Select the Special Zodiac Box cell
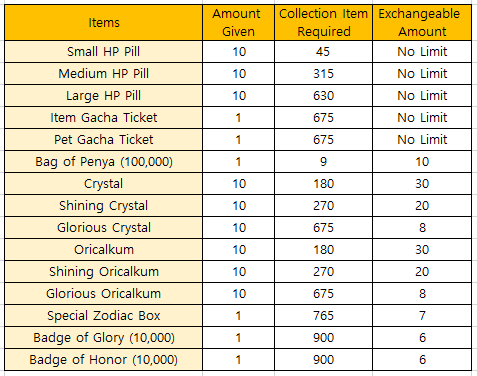Viewport: 477px width, 376px height. pos(104,316)
